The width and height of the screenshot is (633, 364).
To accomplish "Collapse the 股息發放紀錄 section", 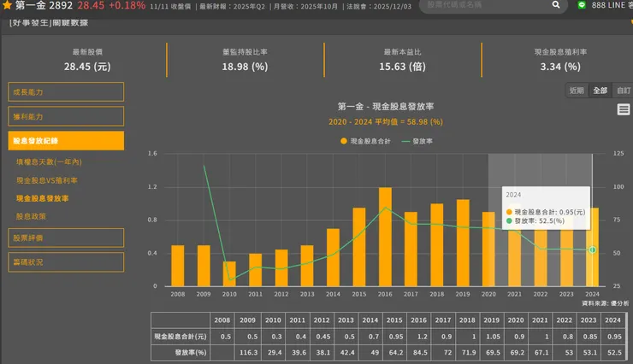I will click(66, 141).
